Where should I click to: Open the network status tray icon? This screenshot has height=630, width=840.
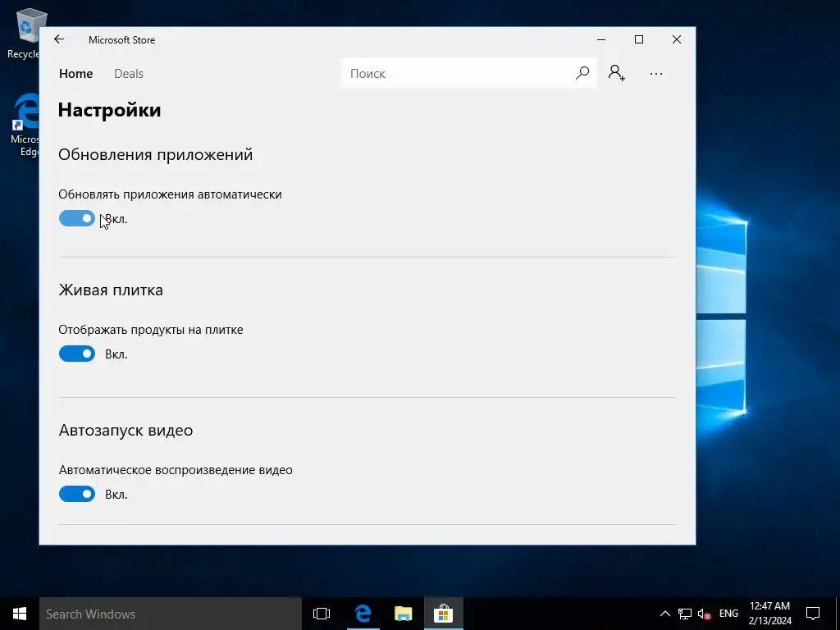pyautogui.click(x=685, y=614)
